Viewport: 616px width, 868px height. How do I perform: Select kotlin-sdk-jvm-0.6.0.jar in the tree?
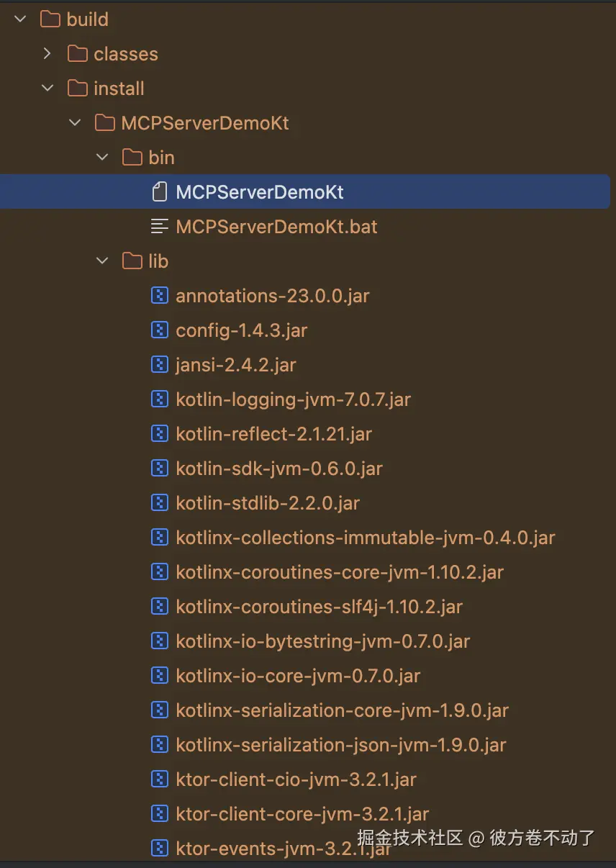click(278, 469)
